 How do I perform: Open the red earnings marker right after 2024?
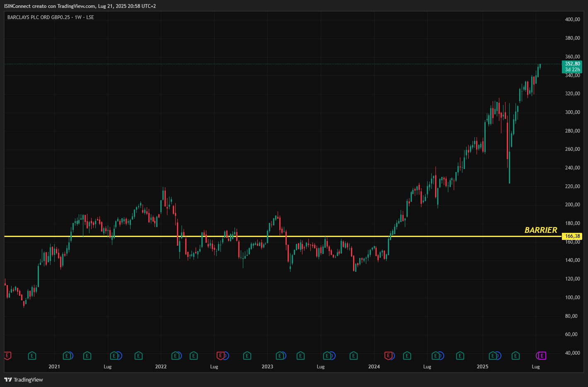click(x=388, y=356)
